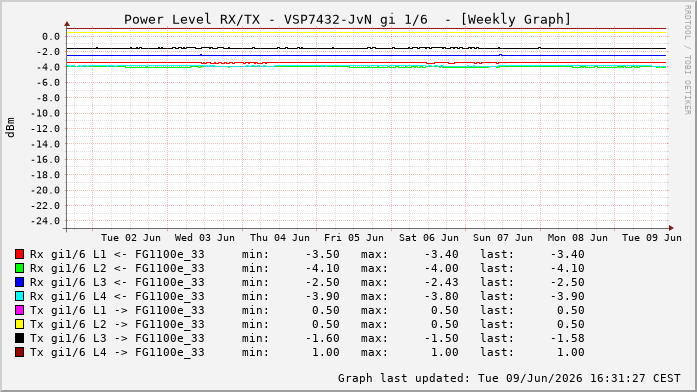This screenshot has height=392, width=697.
Task: Click the 0.0 y-axis tick label
Action: [51, 36]
